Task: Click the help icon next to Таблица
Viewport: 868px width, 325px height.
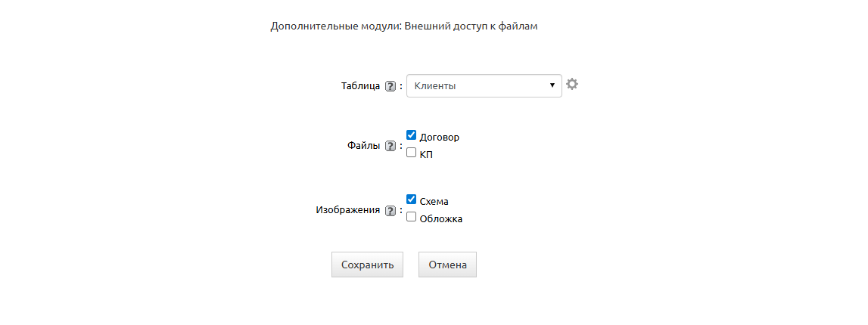Action: 390,86
